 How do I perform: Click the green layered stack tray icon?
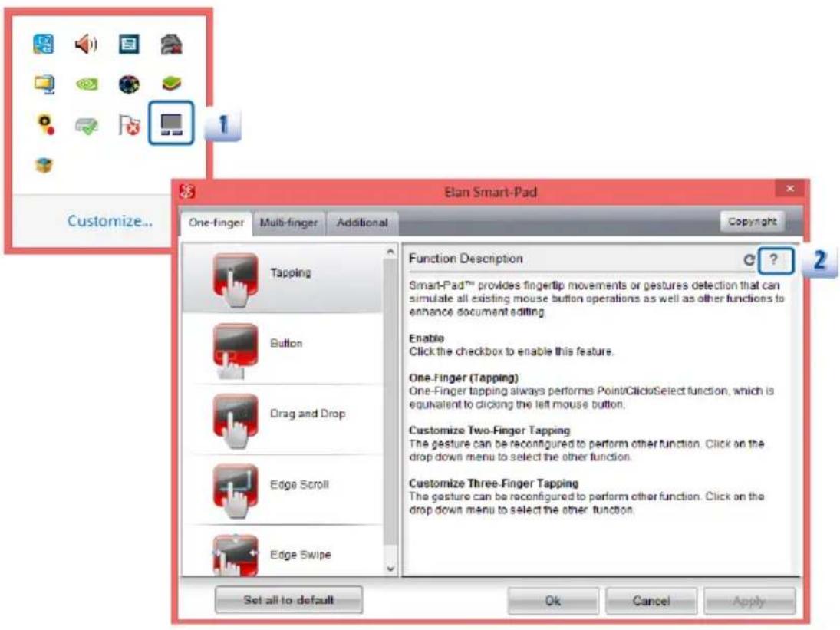coord(171,84)
